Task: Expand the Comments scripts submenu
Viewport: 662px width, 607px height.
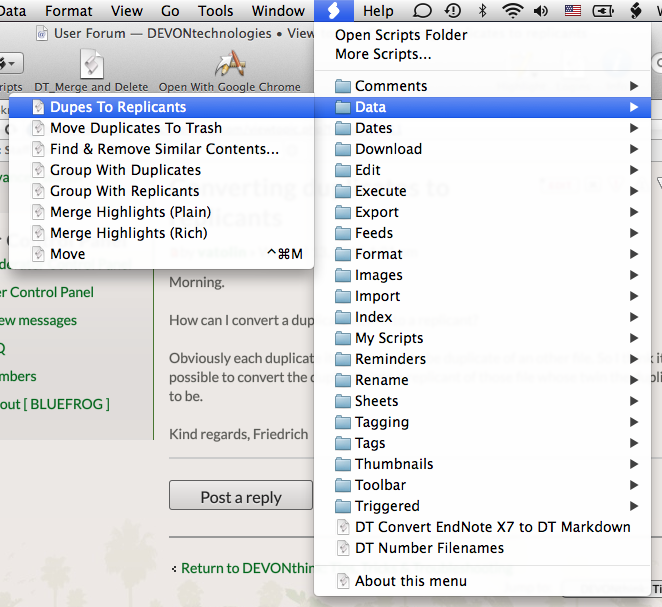Action: (x=483, y=86)
